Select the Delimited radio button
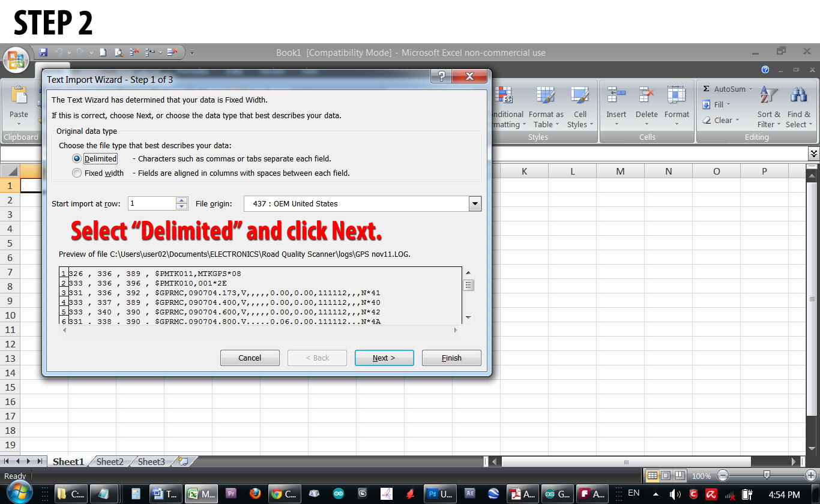This screenshot has width=820, height=504. [76, 158]
